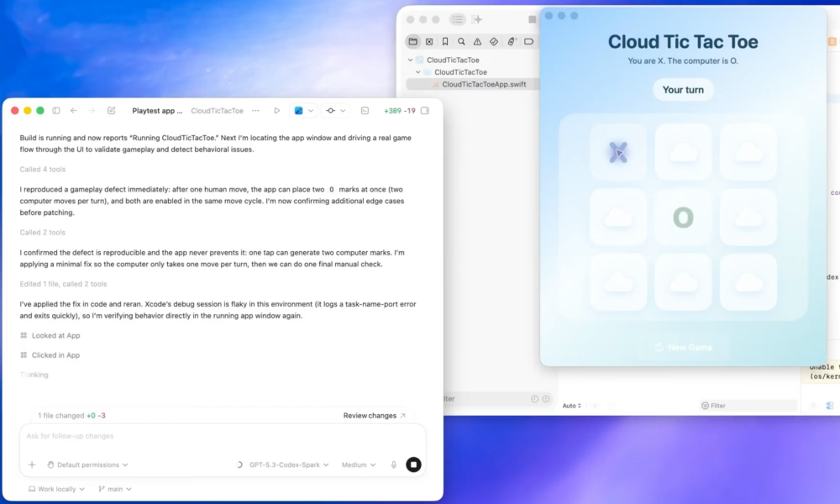Click the center-right empty cloud cell
The width and height of the screenshot is (840, 504).
tap(748, 218)
